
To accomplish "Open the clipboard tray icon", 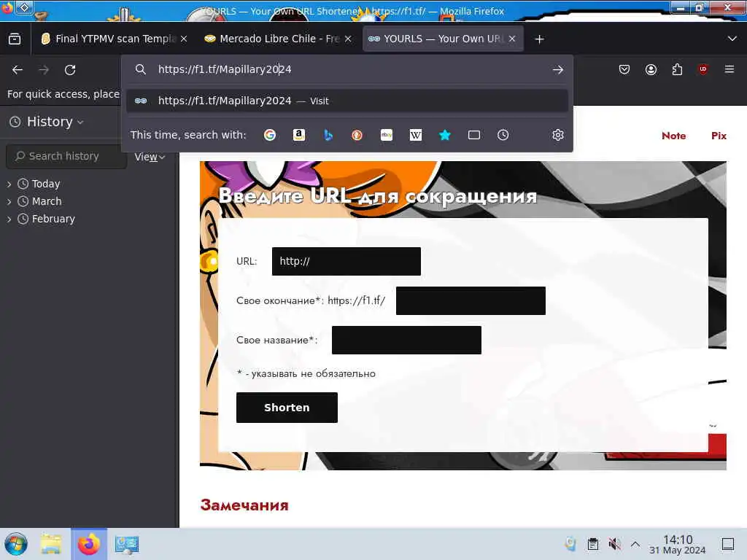I will pyautogui.click(x=592, y=544).
